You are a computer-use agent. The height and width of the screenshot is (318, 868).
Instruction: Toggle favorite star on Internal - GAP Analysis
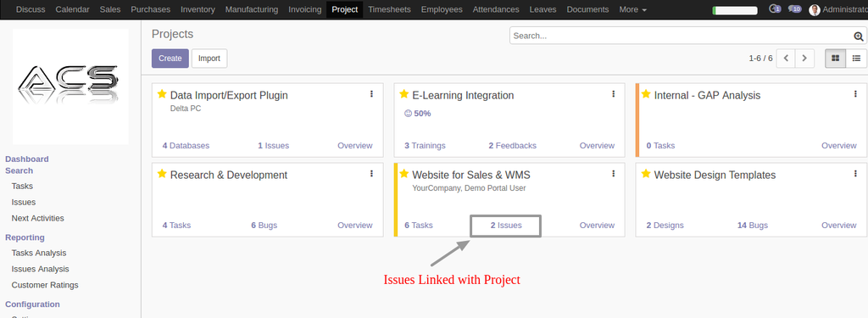pos(646,94)
